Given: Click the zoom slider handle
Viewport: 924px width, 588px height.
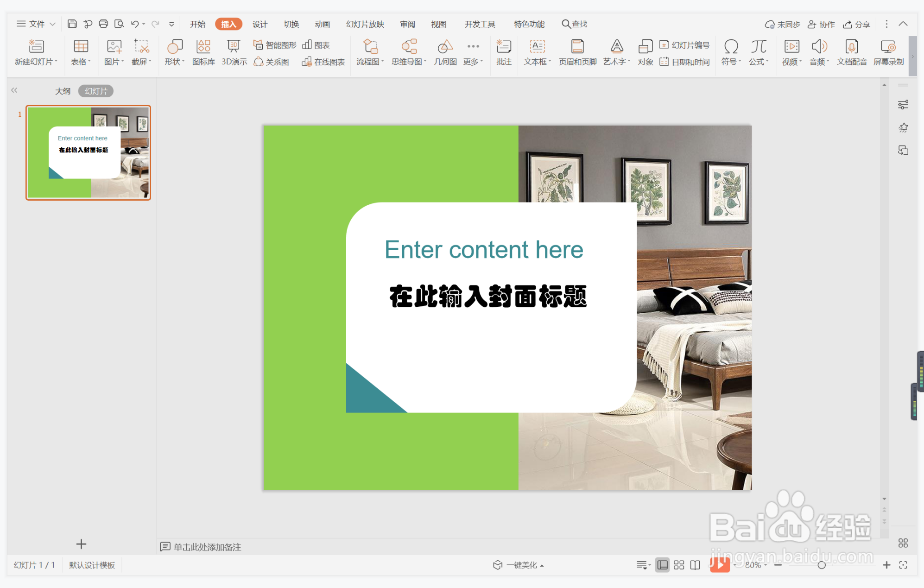Looking at the screenshot, I should coord(822,565).
